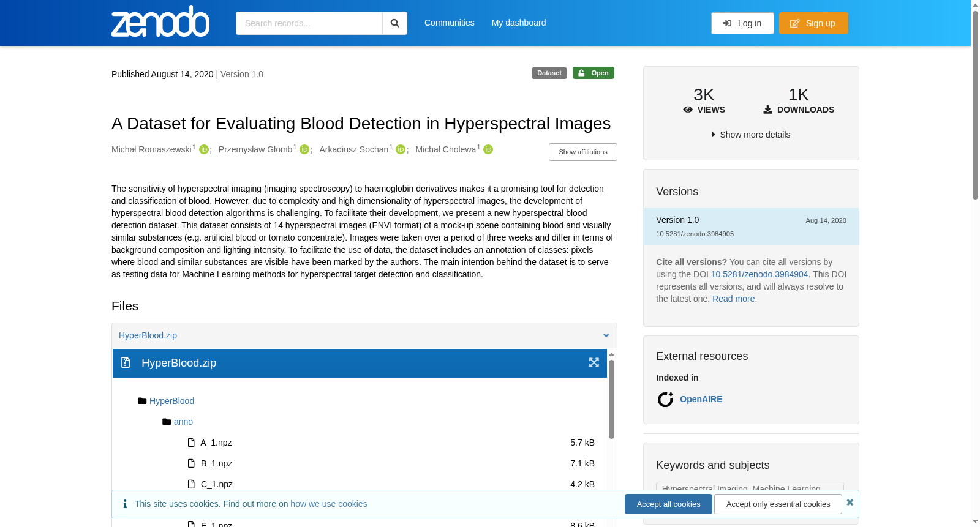Select file C_1.npz
This screenshot has height=527, width=980.
pos(216,484)
